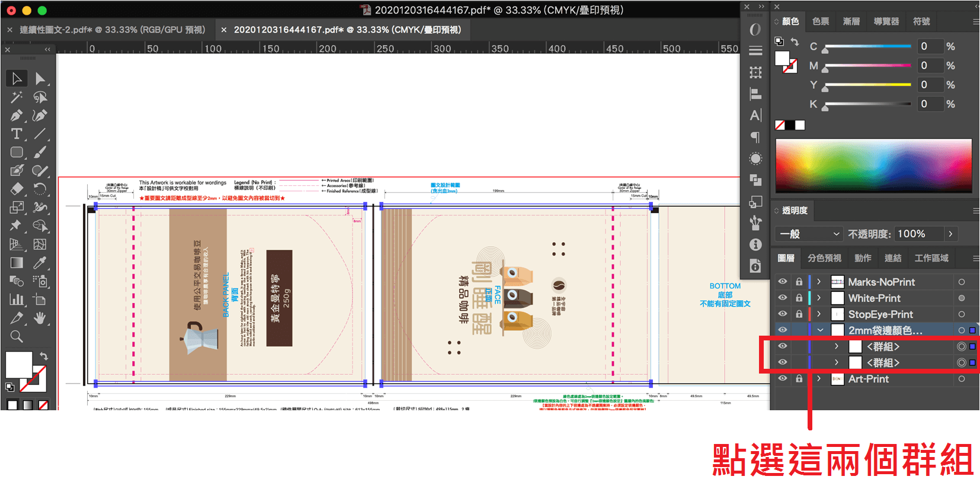Activate the Eyedropper tool

40,263
